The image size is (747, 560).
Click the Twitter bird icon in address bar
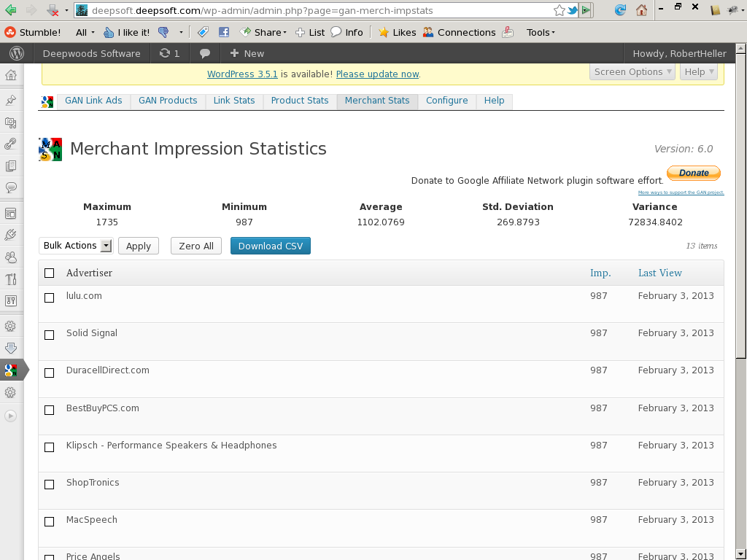click(x=572, y=10)
